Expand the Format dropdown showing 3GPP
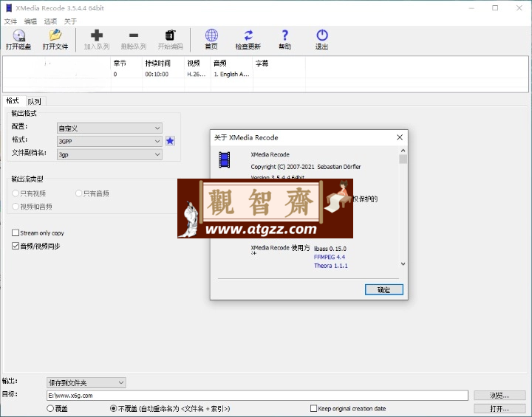Screen dimensions: 532x417 coord(109,142)
